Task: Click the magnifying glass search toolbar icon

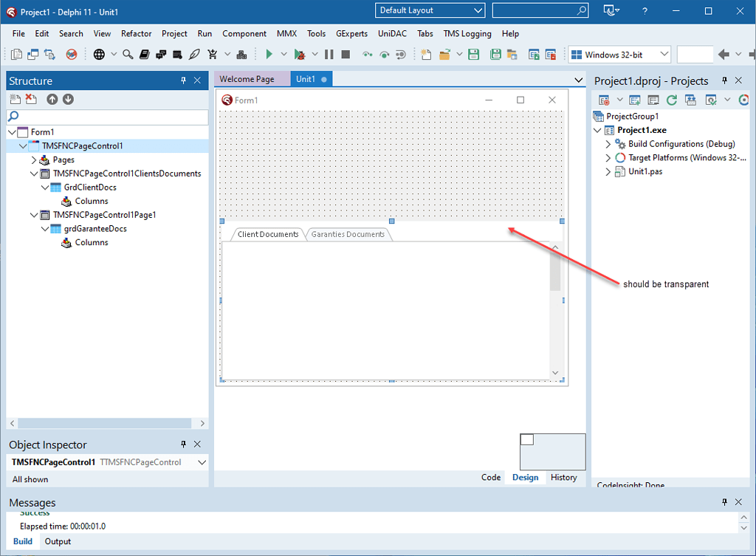Action: [128, 55]
